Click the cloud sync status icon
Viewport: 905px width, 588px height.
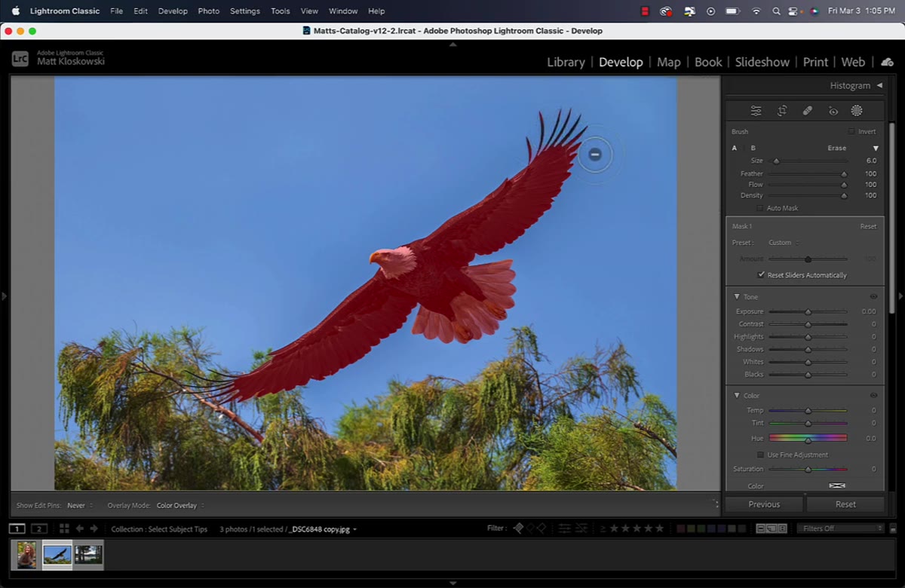(887, 62)
